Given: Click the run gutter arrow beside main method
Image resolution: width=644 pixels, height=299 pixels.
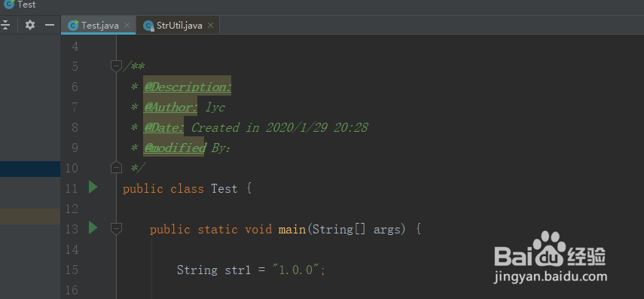Looking at the screenshot, I should 93,228.
